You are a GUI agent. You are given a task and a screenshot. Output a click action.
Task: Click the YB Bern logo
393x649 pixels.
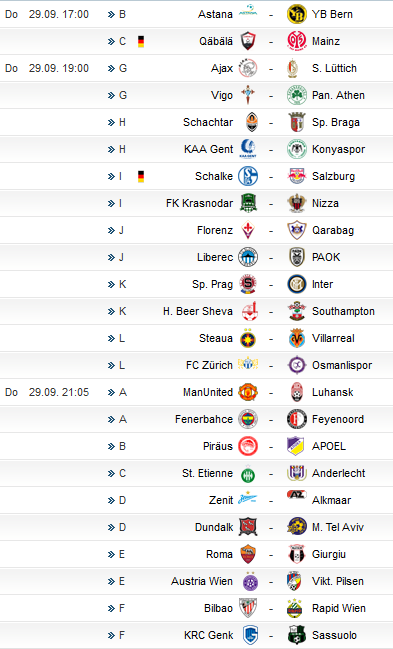click(x=297, y=14)
